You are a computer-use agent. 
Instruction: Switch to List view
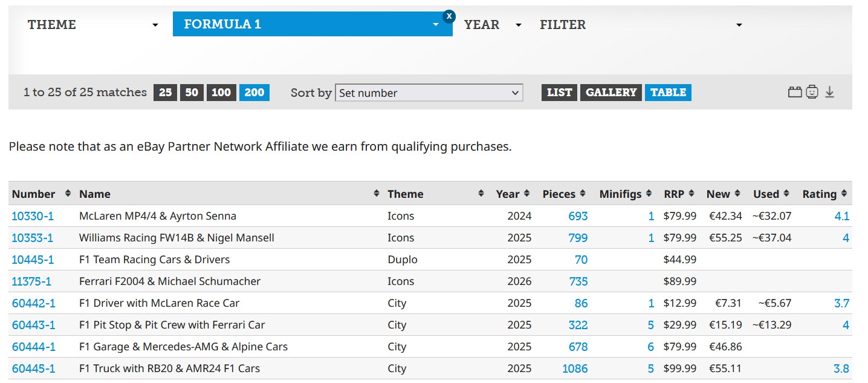pos(559,93)
